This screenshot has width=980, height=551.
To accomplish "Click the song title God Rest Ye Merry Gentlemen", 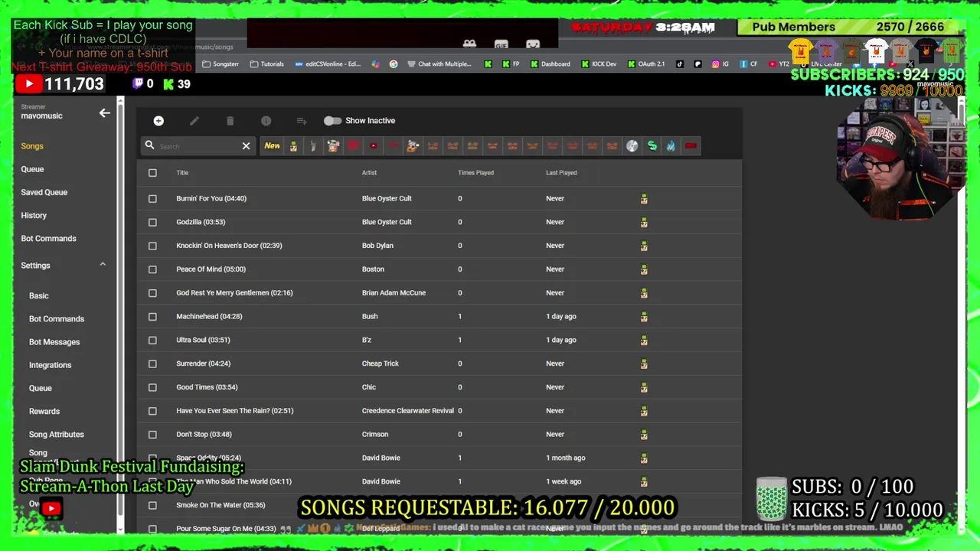I will click(x=234, y=293).
